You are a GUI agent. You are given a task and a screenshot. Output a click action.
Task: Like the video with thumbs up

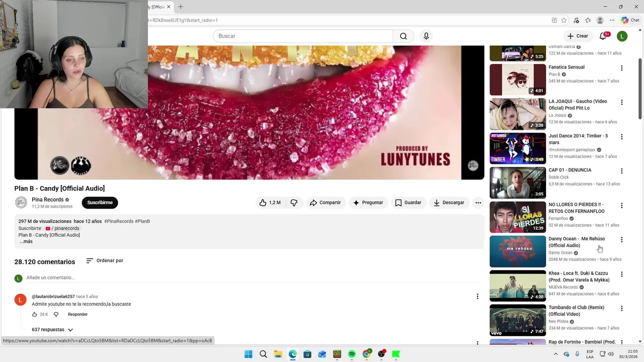[x=270, y=203]
